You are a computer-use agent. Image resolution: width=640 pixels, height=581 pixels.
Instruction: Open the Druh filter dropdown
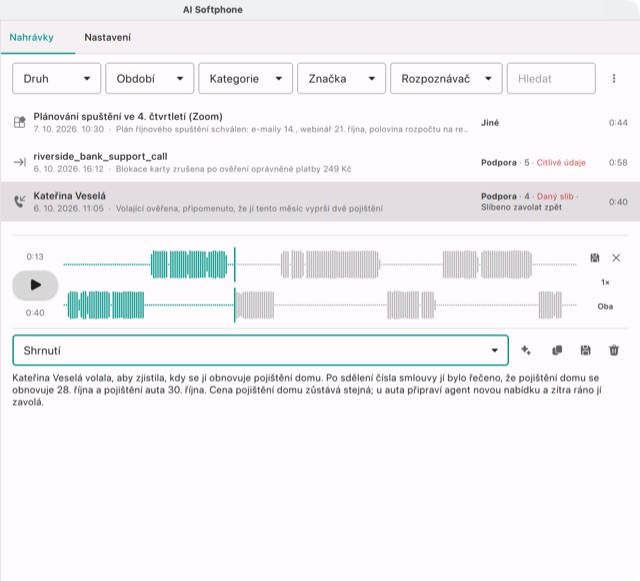pyautogui.click(x=56, y=78)
